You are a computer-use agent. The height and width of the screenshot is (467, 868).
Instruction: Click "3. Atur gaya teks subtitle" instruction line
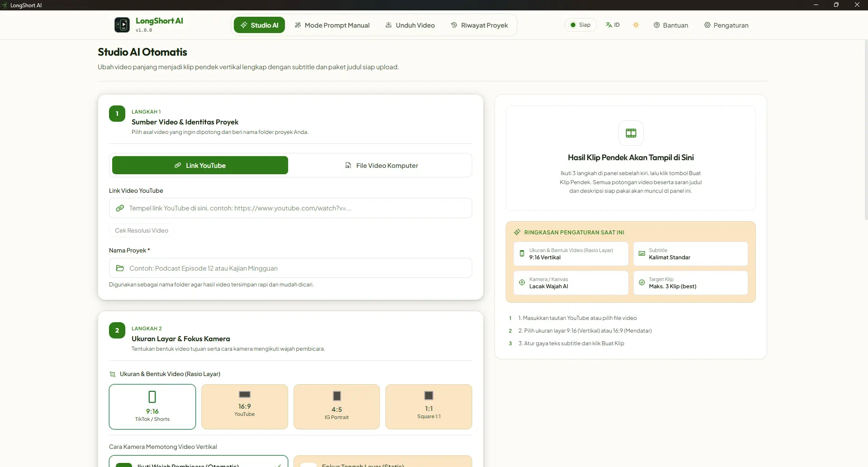click(x=571, y=343)
